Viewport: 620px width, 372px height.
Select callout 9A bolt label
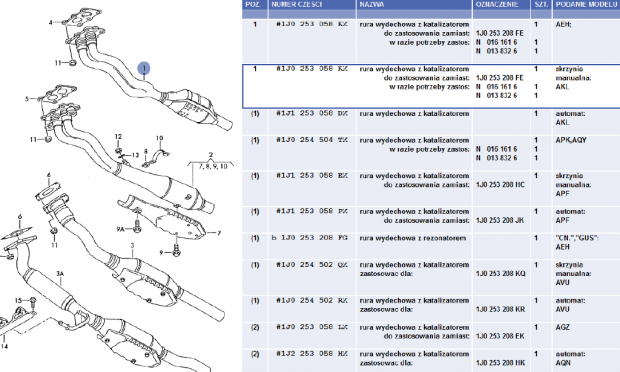[120, 229]
